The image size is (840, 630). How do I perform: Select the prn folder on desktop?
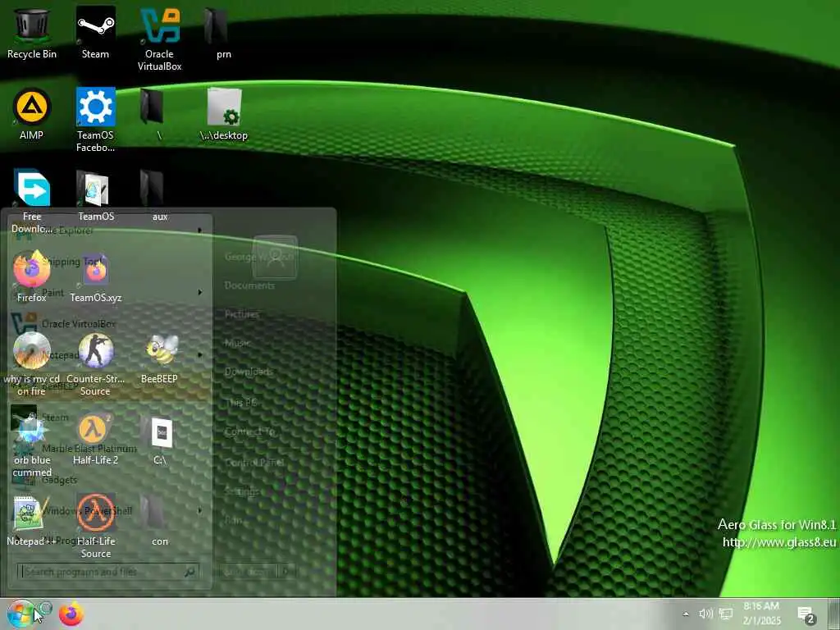point(223,33)
